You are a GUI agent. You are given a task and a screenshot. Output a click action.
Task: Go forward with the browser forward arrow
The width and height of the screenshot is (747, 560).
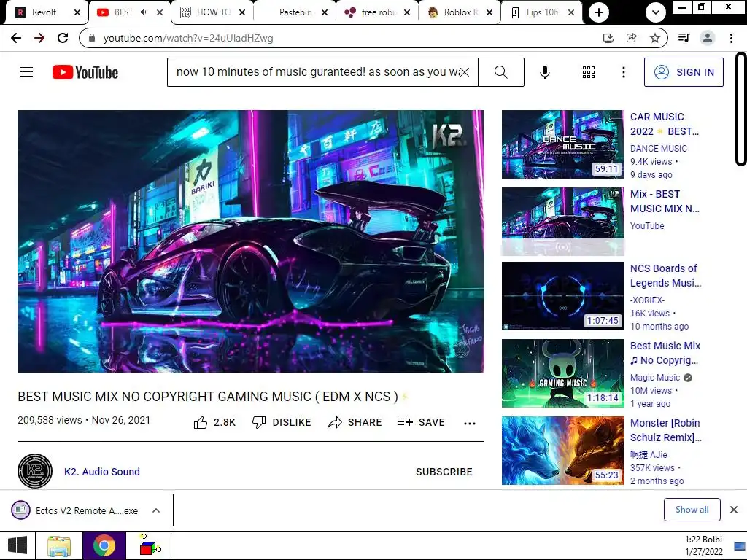[x=39, y=38]
